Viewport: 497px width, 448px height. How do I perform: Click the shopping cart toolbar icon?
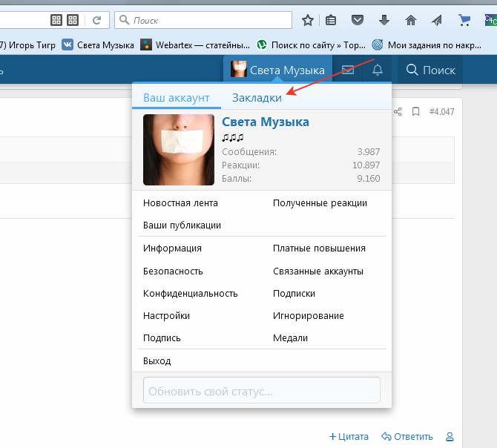click(x=465, y=20)
